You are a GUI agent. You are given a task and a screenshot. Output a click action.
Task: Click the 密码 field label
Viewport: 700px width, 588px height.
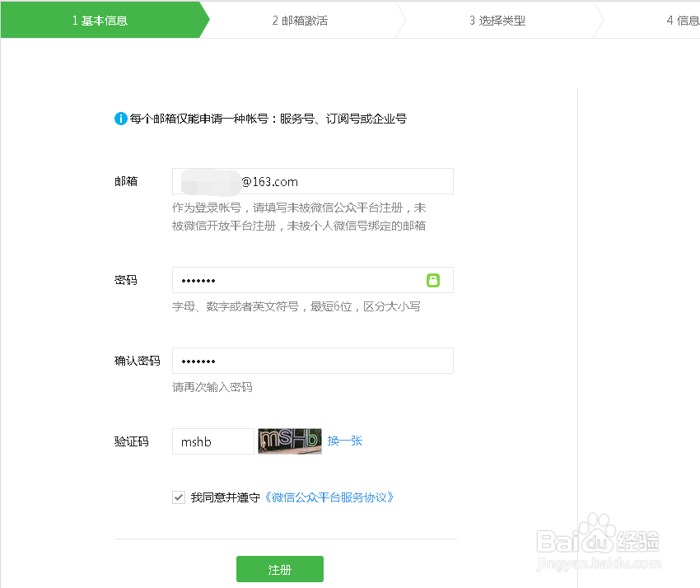(126, 280)
